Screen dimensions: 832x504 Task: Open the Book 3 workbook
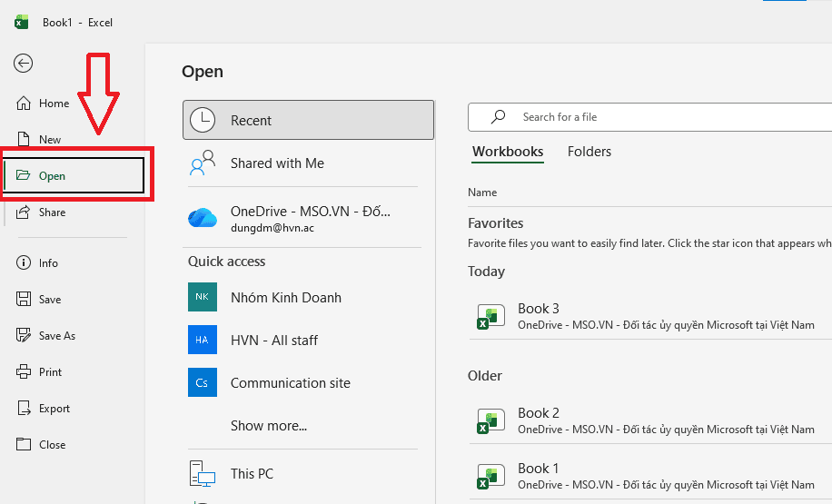(x=650, y=316)
